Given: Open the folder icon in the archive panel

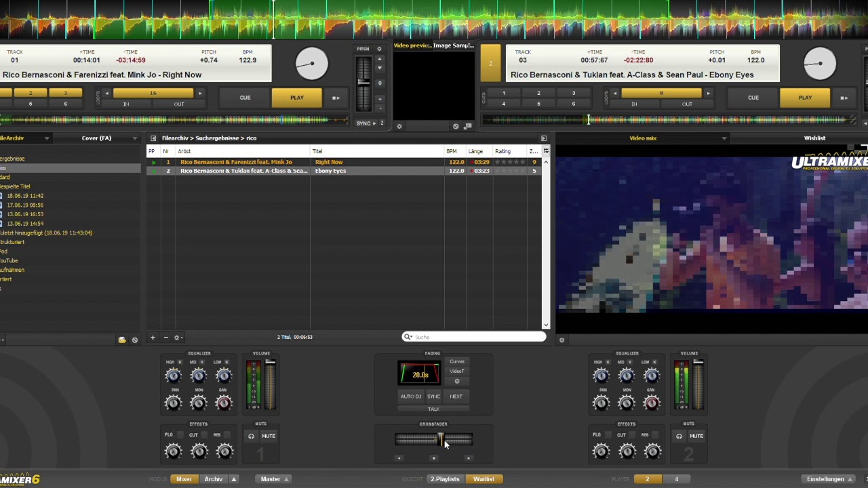Looking at the screenshot, I should click(x=122, y=340).
